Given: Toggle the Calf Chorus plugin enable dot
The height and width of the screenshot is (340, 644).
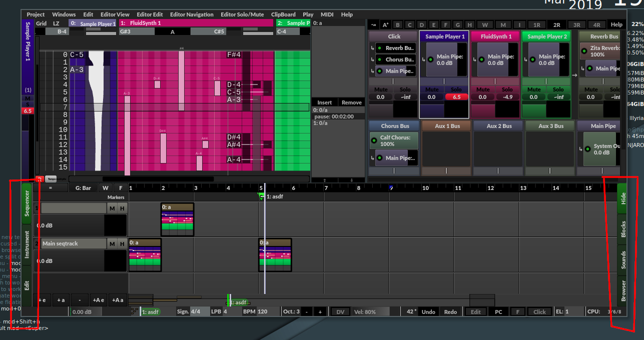Looking at the screenshot, I should (374, 140).
